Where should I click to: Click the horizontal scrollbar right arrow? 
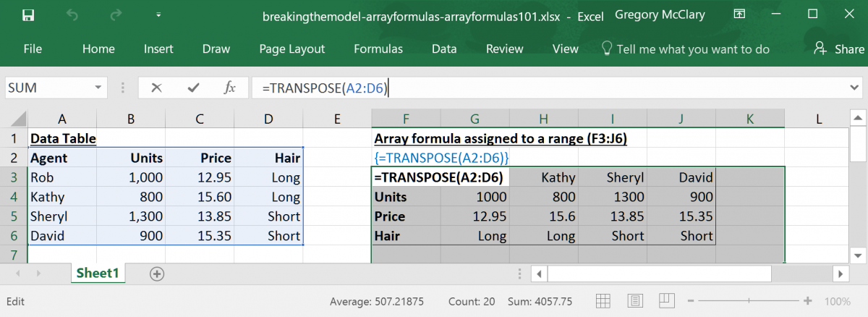coord(841,274)
